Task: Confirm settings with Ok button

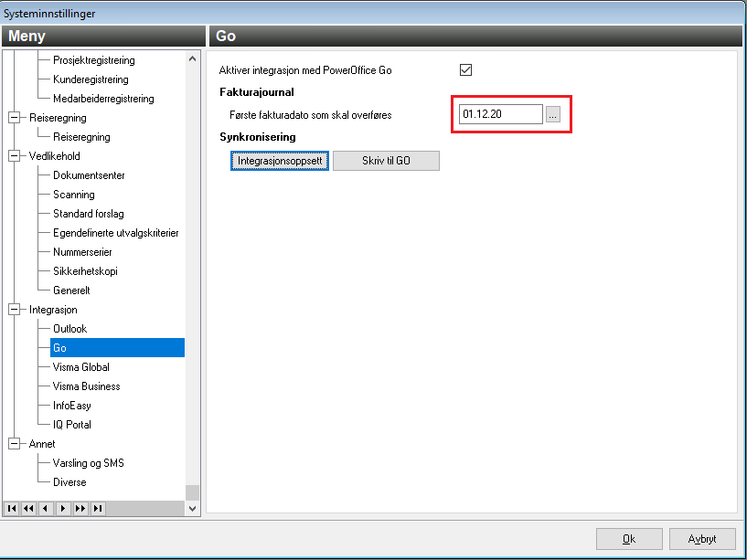Action: tap(629, 539)
